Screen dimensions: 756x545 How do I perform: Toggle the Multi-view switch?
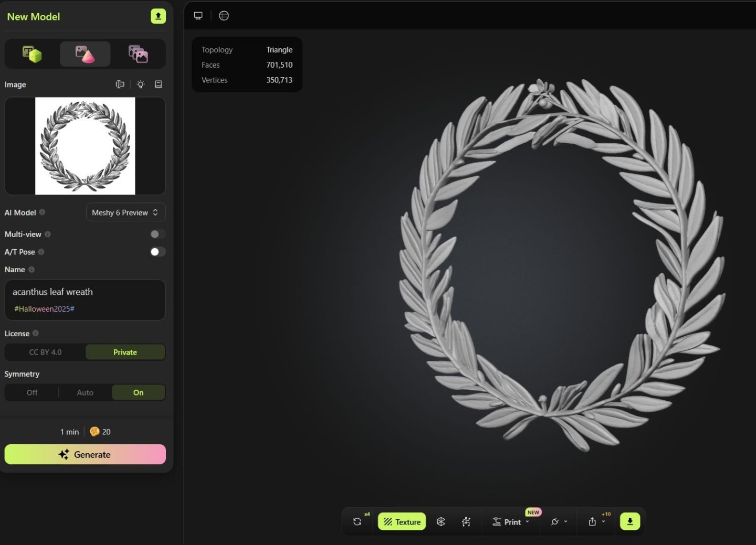coord(157,234)
